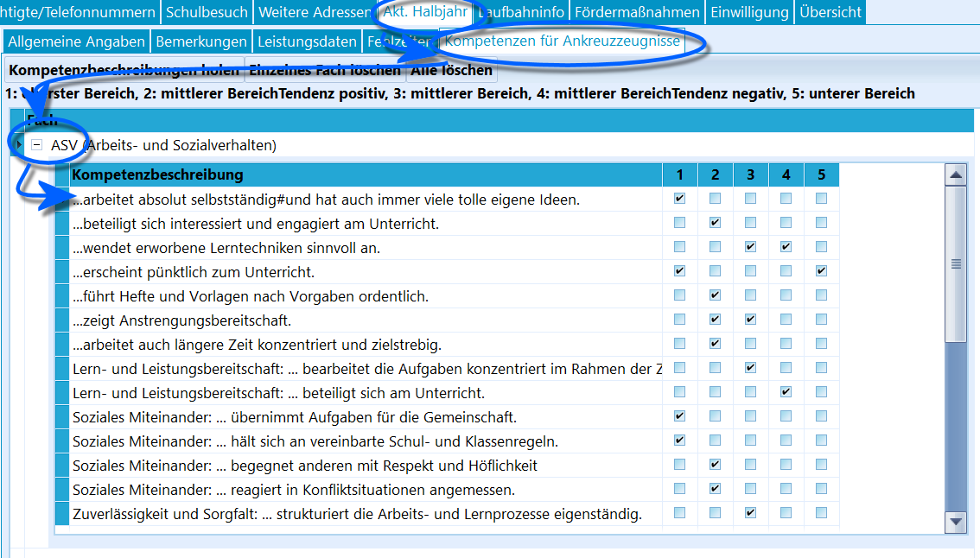Uncheck level 3 for 'zeigt Anstrengungsbereitschaft'
This screenshot has height=558, width=980.
(x=751, y=320)
